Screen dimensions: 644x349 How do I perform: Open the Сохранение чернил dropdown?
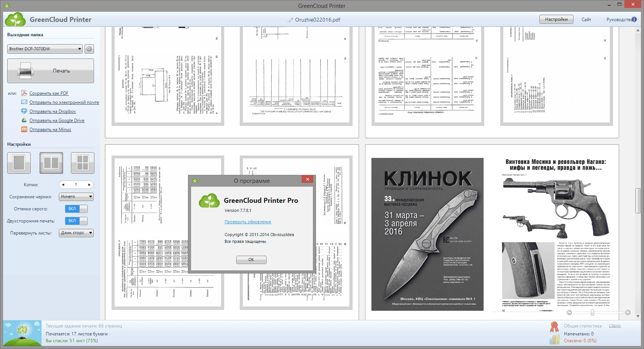tap(76, 197)
